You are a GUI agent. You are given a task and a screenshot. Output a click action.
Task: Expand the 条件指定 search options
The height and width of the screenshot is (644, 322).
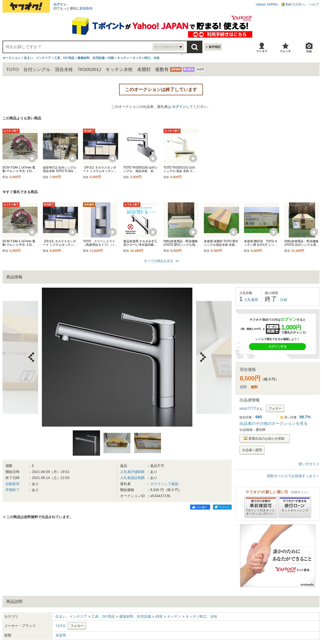(x=213, y=47)
